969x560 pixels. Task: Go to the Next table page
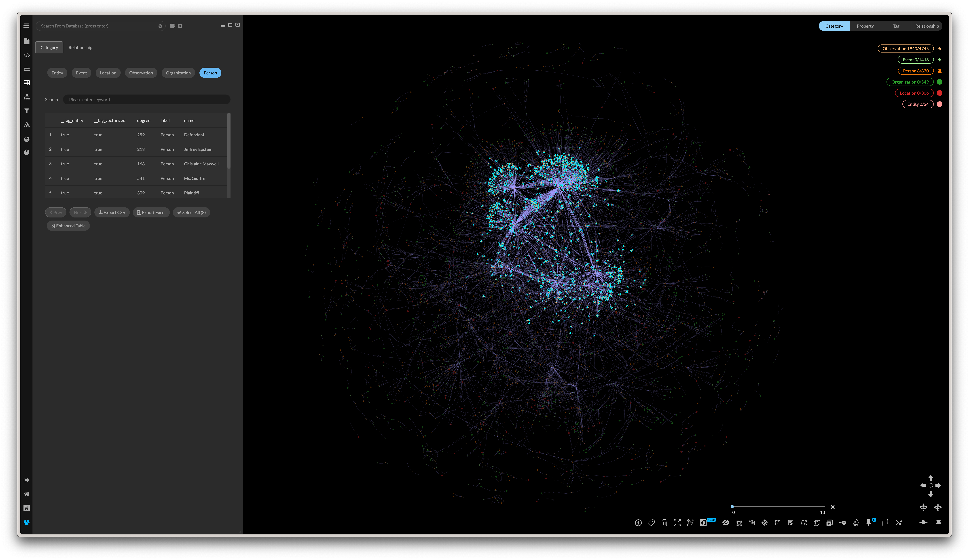pos(80,213)
